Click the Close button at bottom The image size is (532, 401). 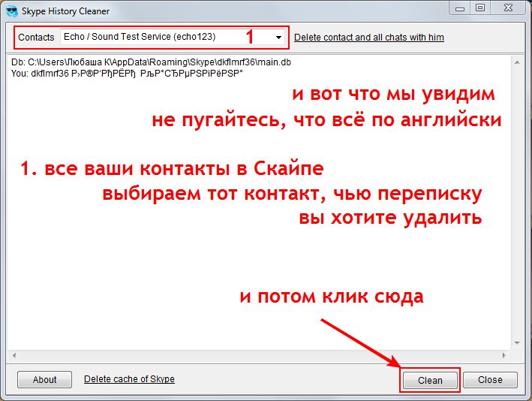click(490, 380)
